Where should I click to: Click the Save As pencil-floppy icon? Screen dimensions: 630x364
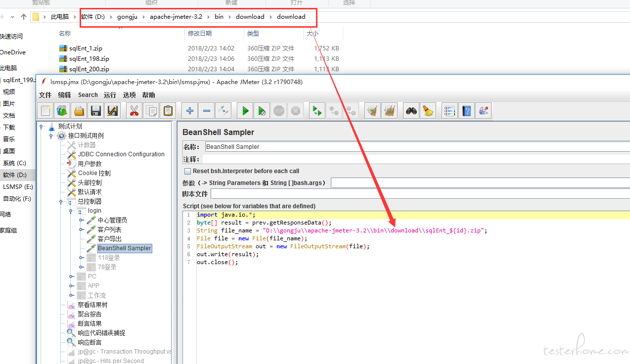pos(112,111)
